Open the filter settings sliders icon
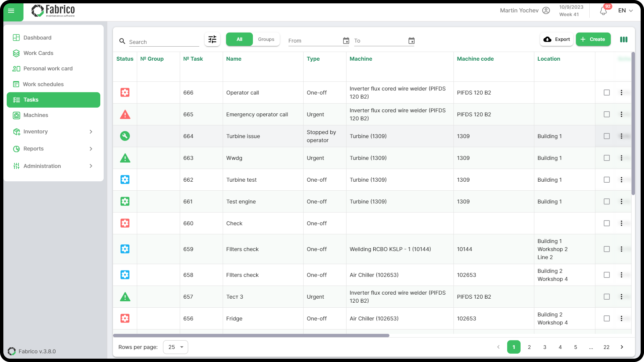Viewport: 644px width, 362px height. coord(212,40)
